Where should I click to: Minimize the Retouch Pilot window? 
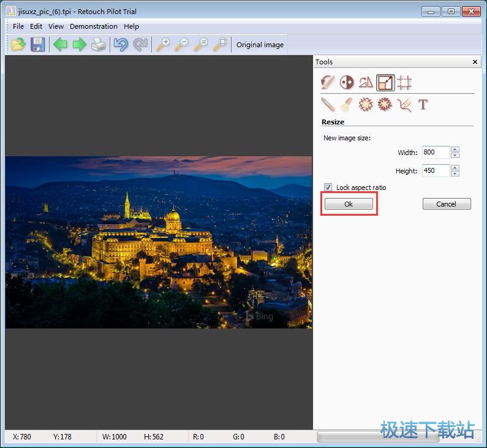click(x=431, y=12)
